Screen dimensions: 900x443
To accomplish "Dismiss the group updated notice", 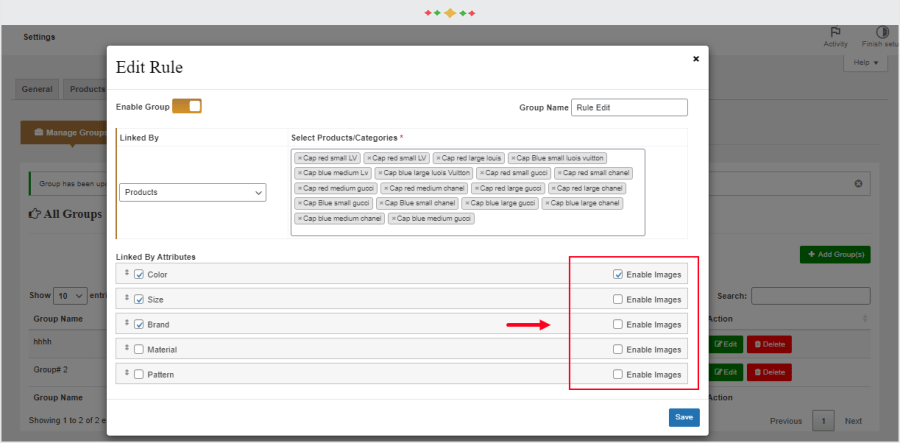I will [858, 184].
